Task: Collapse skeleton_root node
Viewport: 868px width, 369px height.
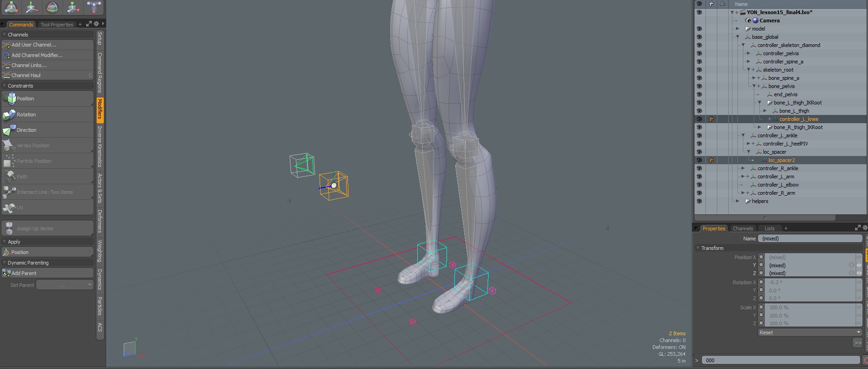Action: [748, 70]
